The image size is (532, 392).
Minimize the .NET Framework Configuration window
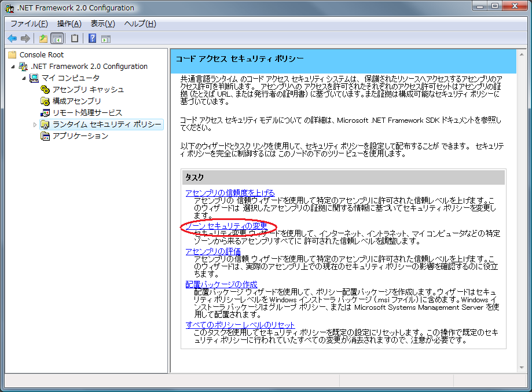480,6
